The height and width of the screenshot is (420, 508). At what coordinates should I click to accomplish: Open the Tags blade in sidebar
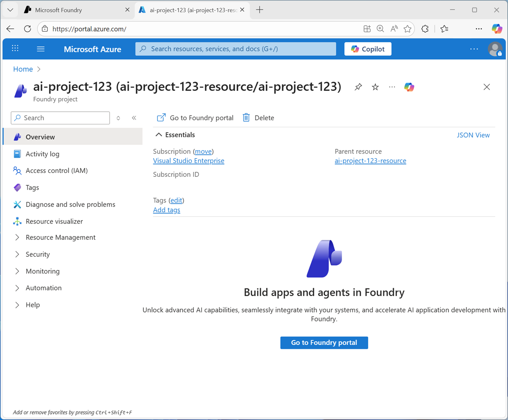[x=32, y=187]
